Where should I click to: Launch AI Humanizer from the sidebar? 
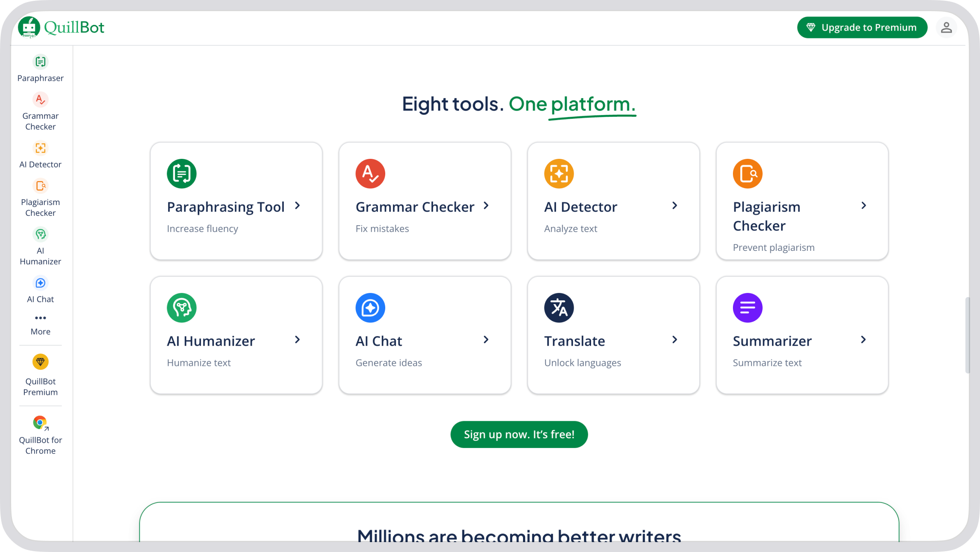[40, 235]
